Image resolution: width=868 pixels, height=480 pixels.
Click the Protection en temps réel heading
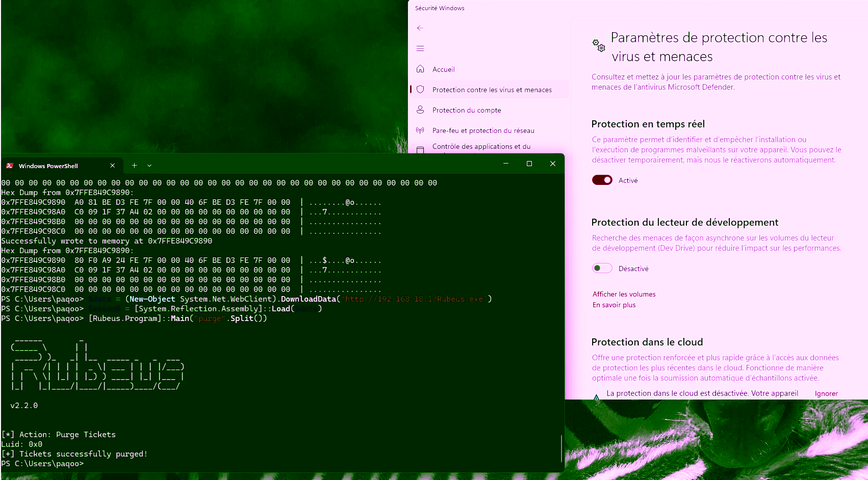[x=648, y=124]
